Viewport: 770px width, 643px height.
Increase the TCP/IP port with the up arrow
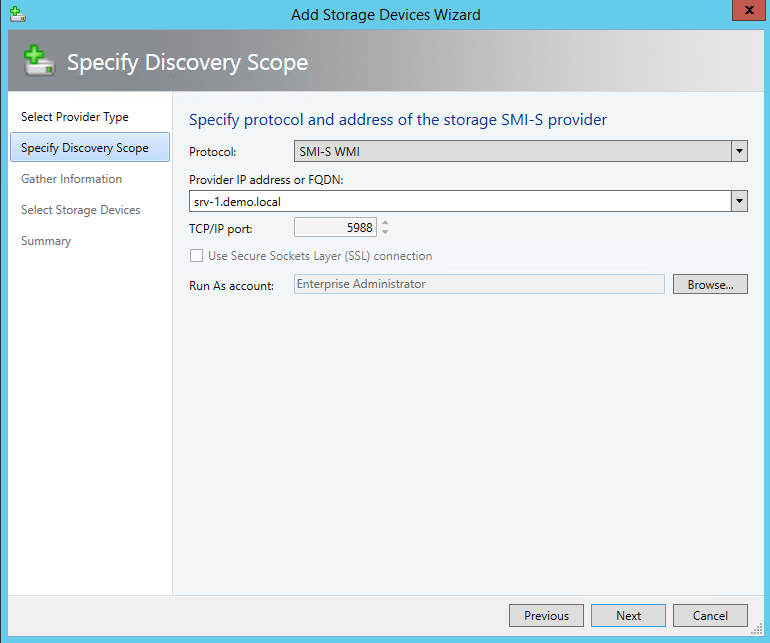385,223
